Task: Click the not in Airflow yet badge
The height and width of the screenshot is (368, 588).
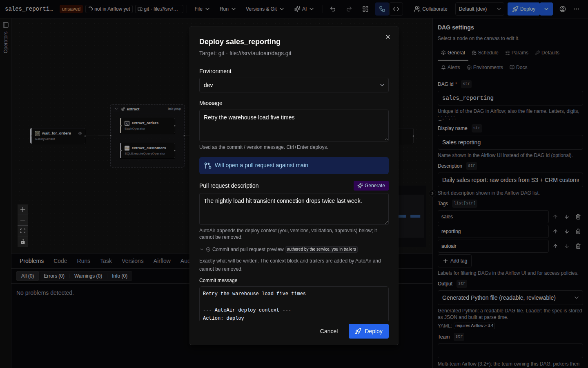Action: coord(109,9)
